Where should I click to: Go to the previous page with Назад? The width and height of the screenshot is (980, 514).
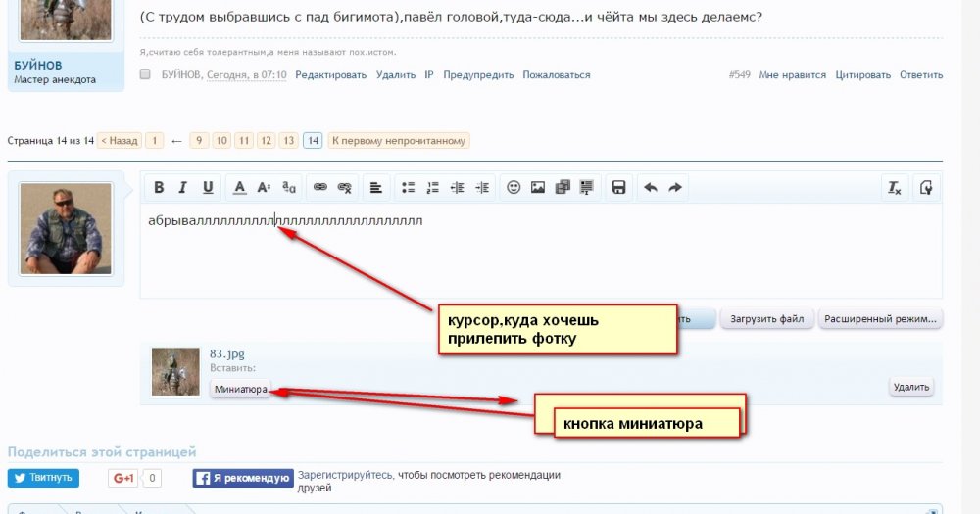pyautogui.click(x=120, y=141)
